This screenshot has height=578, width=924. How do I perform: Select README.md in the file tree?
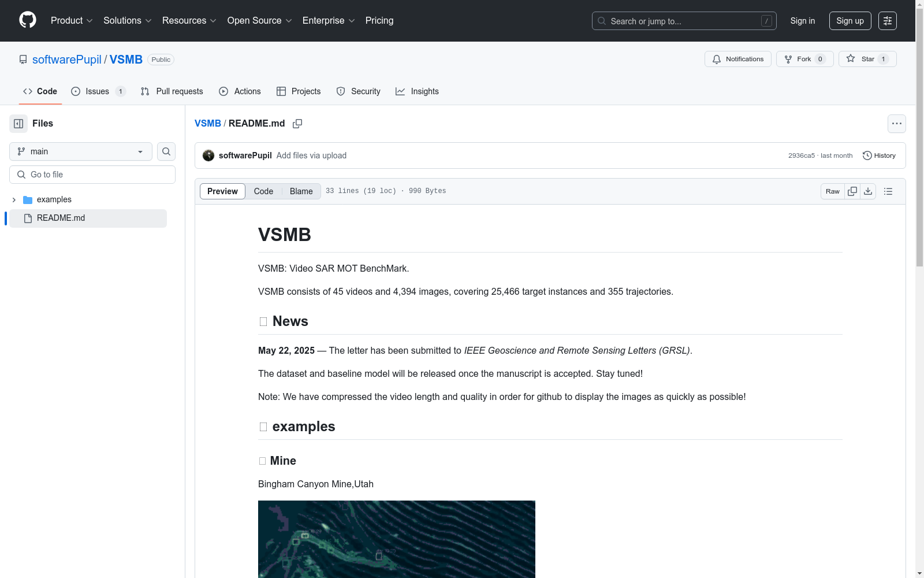(x=88, y=218)
